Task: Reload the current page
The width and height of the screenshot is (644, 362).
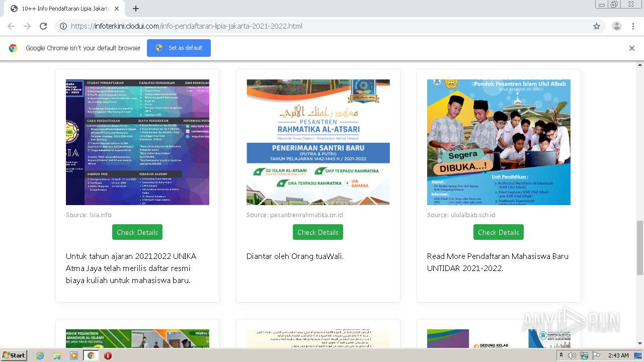Action: coord(43,26)
